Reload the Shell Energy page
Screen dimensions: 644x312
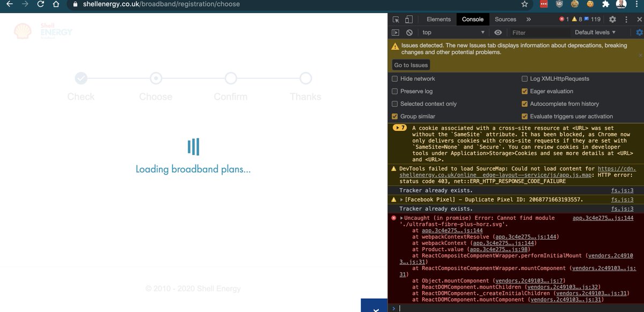[41, 4]
